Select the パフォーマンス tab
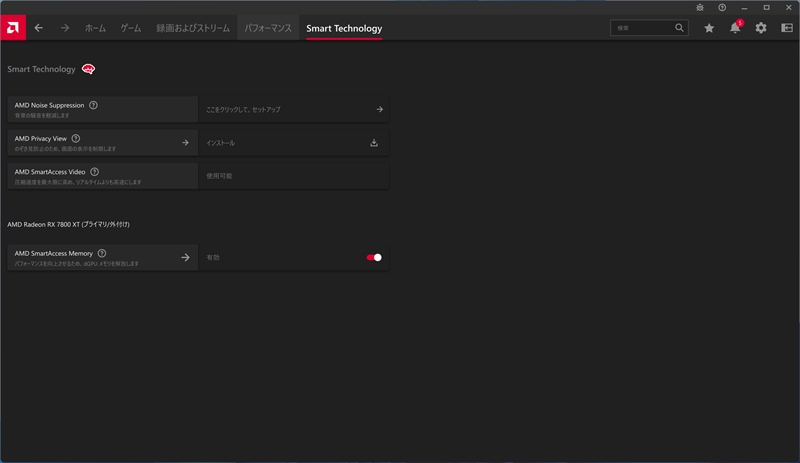 268,28
